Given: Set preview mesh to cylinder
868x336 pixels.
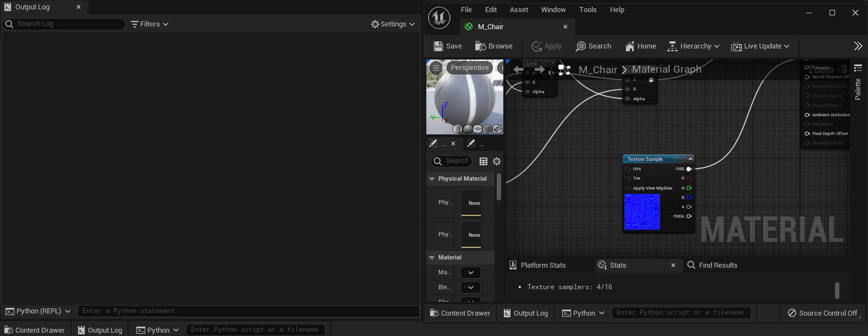Looking at the screenshot, I should [457, 129].
